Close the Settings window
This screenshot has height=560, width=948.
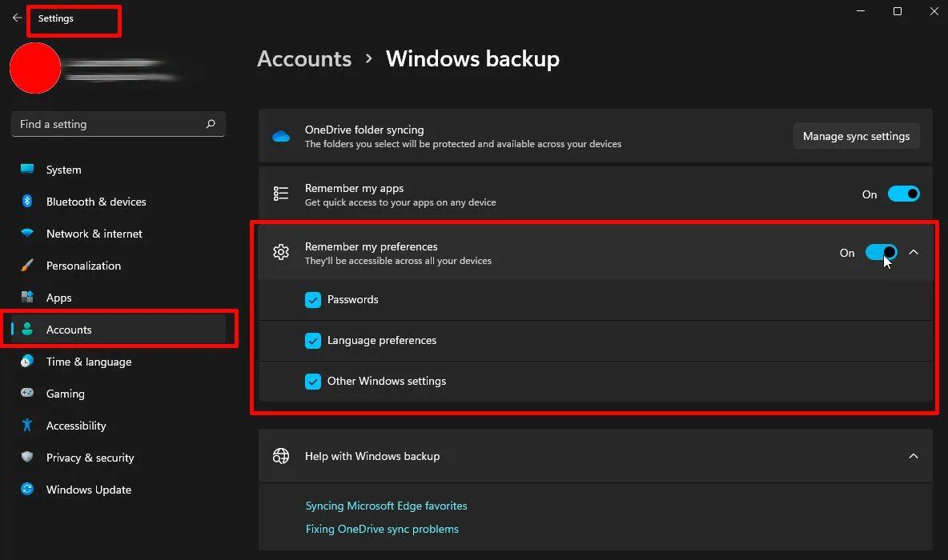coord(934,11)
